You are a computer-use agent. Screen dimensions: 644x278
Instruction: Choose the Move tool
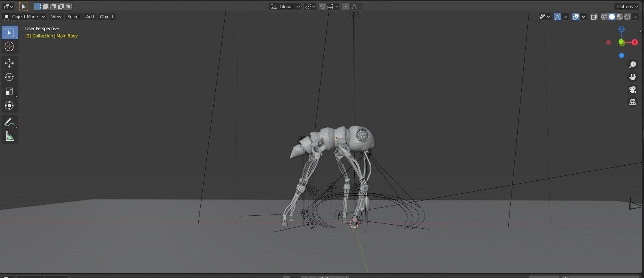point(9,63)
